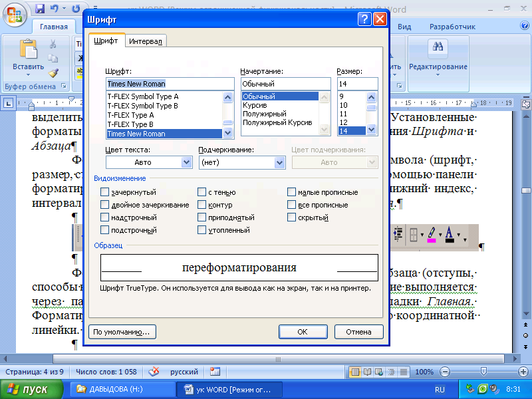Change language via русский status item
The image size is (532, 399).
click(x=184, y=372)
